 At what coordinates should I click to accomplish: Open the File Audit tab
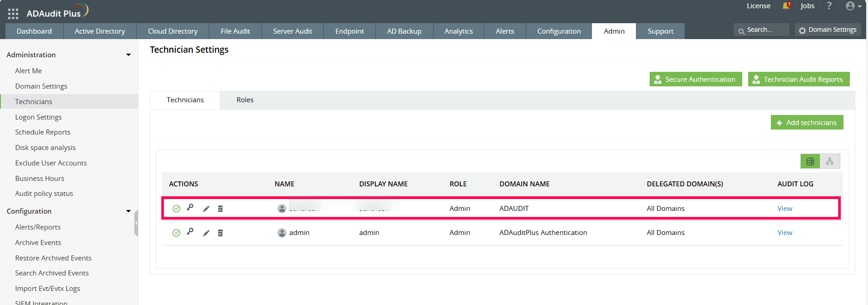tap(235, 31)
